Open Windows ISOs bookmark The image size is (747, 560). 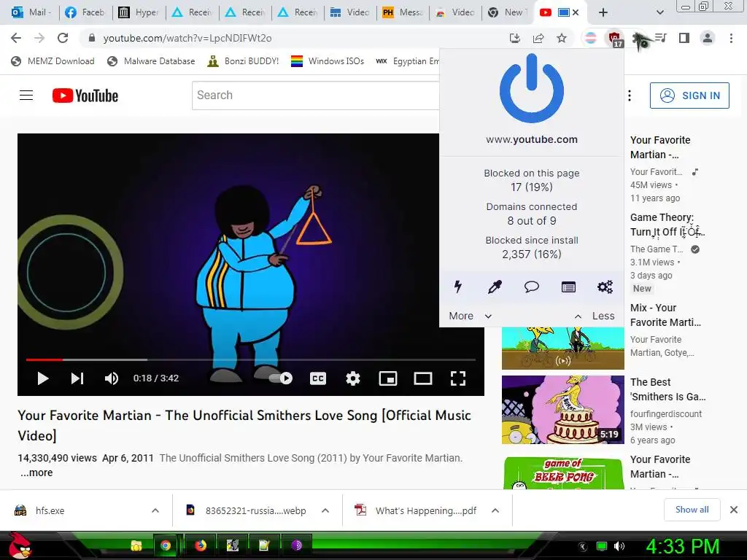point(328,61)
